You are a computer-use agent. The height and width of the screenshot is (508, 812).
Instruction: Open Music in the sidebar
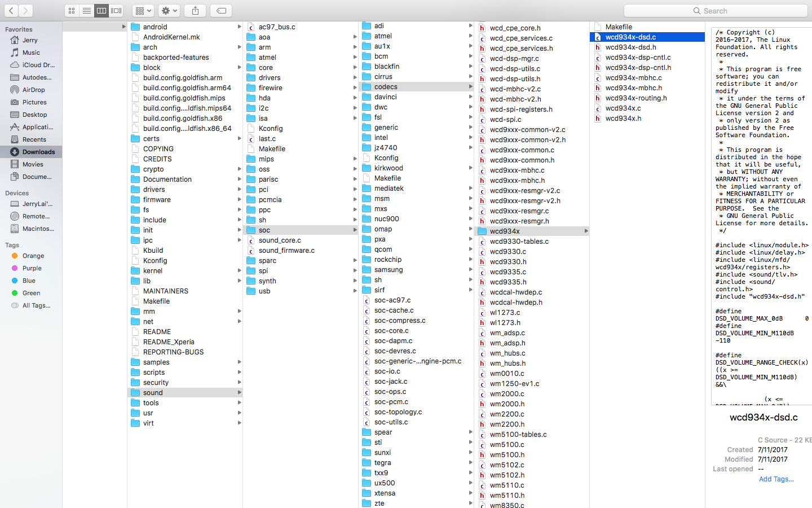(31, 52)
